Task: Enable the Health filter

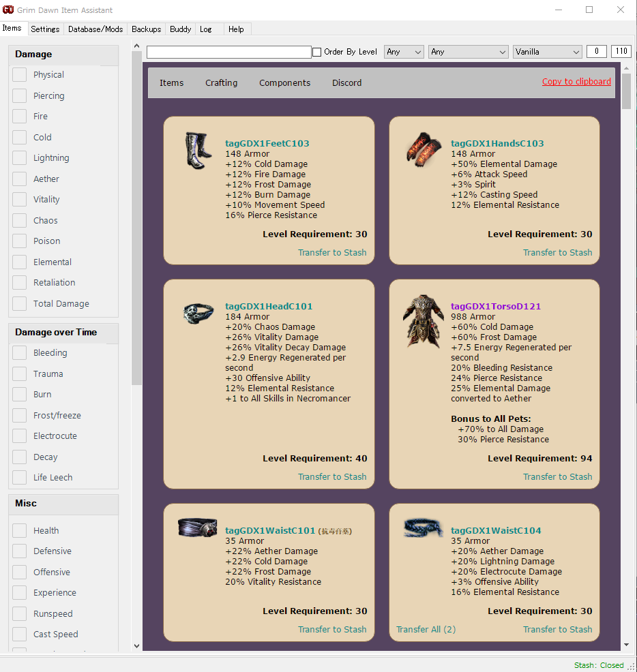Action: (19, 530)
